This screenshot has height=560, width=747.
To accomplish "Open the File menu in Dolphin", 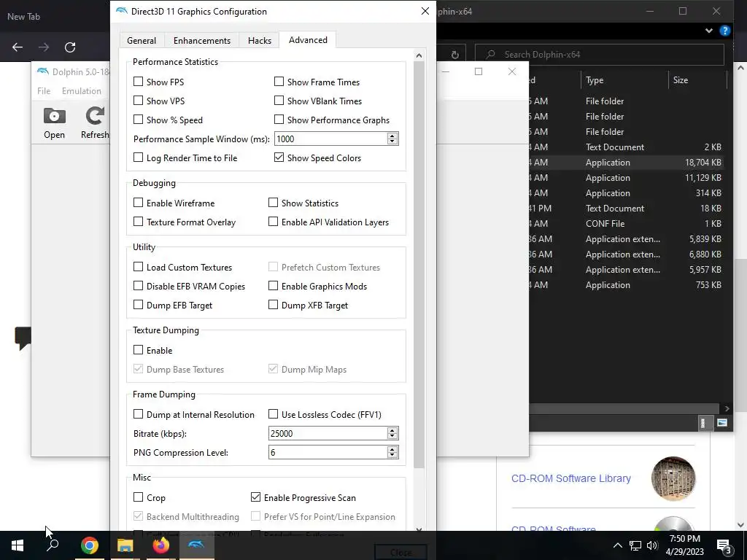I will [44, 91].
